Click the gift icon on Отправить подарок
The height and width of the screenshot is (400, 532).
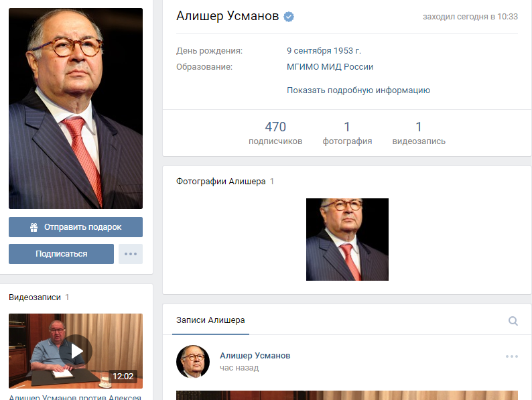[34, 227]
